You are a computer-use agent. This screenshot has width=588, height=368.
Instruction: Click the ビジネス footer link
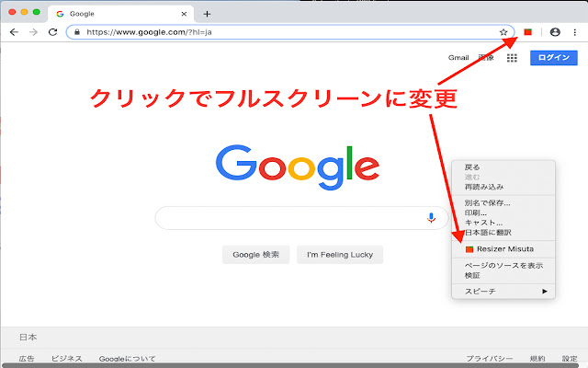pyautogui.click(x=66, y=359)
